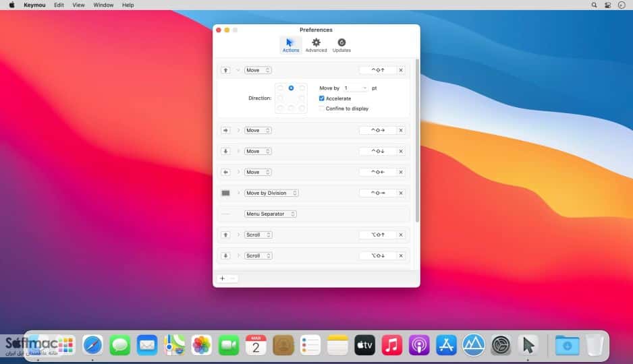Delete the Move right action using X

[x=401, y=130]
